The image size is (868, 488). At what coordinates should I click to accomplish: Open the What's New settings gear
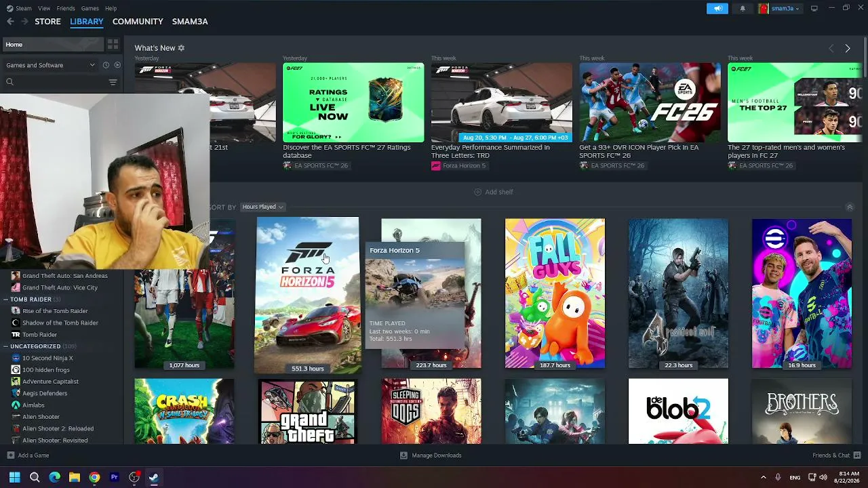click(x=181, y=48)
